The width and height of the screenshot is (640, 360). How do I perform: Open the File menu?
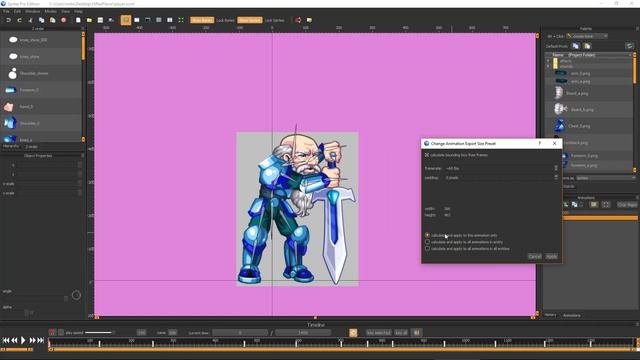coord(6,11)
